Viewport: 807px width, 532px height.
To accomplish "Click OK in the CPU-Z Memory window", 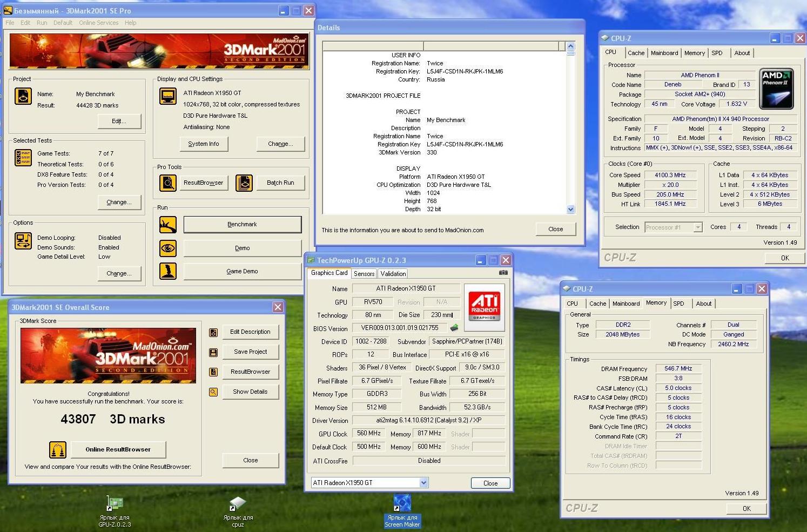I will coord(747,509).
